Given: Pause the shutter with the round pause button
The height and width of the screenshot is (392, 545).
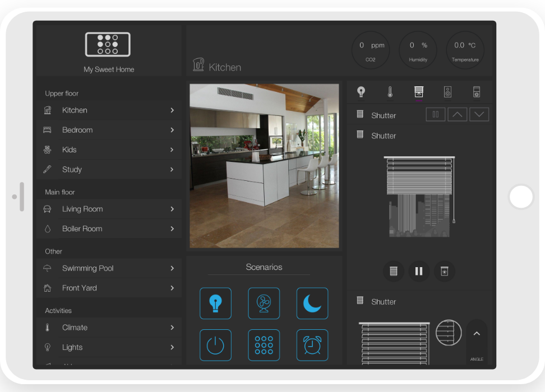Looking at the screenshot, I should pyautogui.click(x=419, y=272).
